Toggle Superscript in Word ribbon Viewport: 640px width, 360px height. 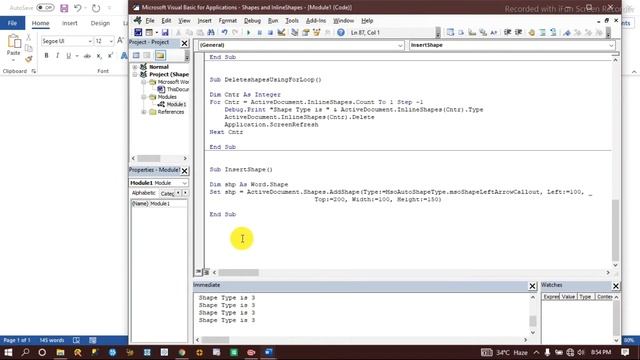(110, 56)
